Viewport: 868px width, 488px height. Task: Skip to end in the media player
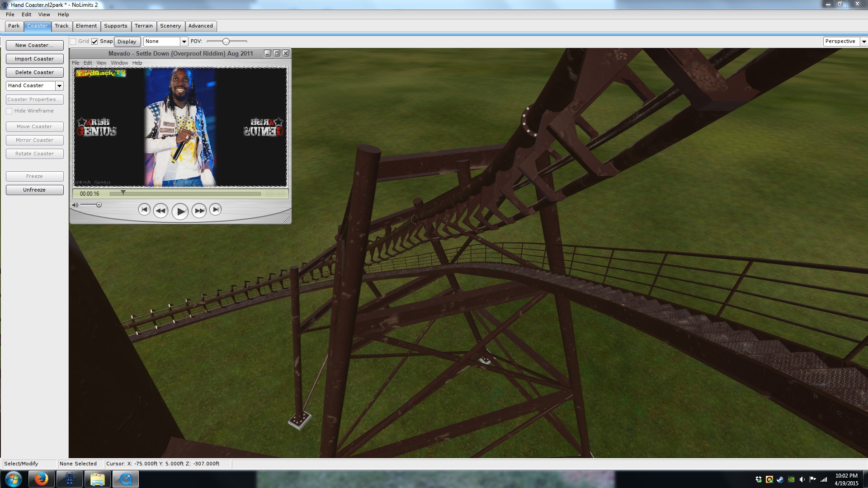coord(216,210)
